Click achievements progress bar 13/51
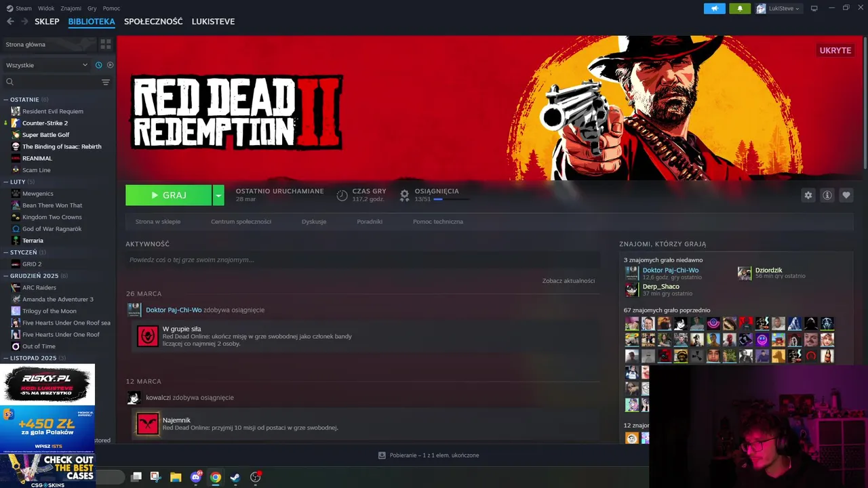Image resolution: width=868 pixels, height=488 pixels. 451,199
